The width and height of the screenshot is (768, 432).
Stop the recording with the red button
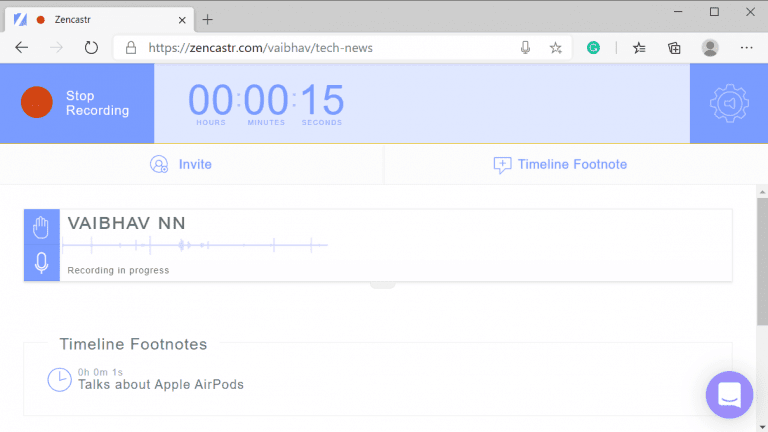click(x=37, y=102)
